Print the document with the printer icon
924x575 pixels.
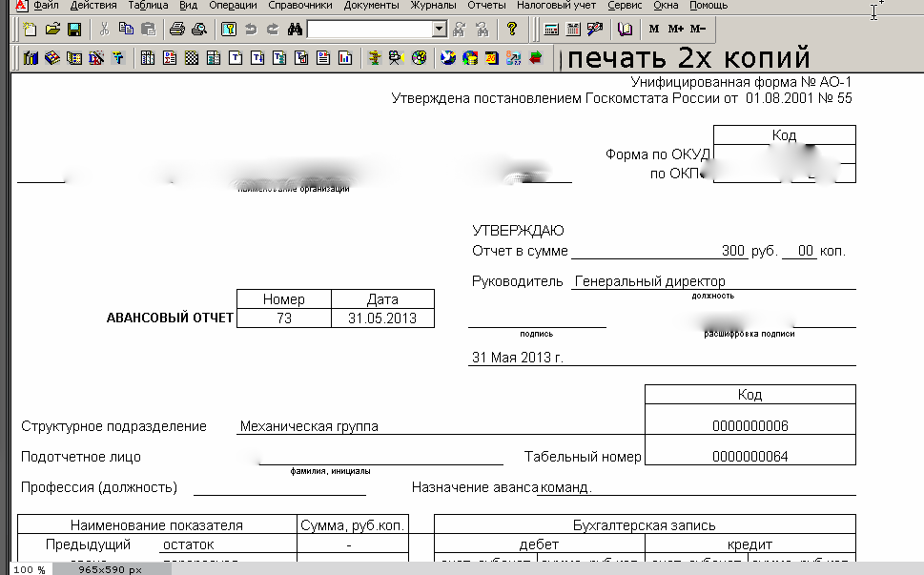(176, 30)
